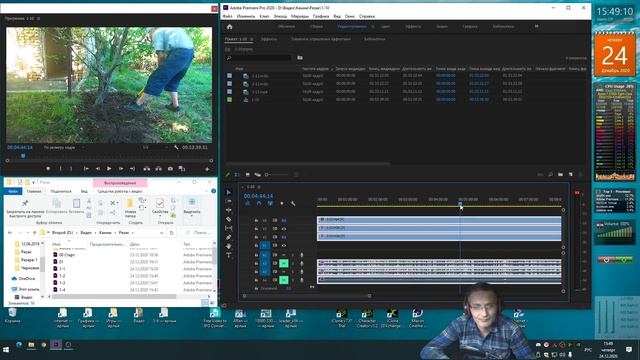
Task: Switch to the Цвет workspace tab
Action: tap(385, 27)
